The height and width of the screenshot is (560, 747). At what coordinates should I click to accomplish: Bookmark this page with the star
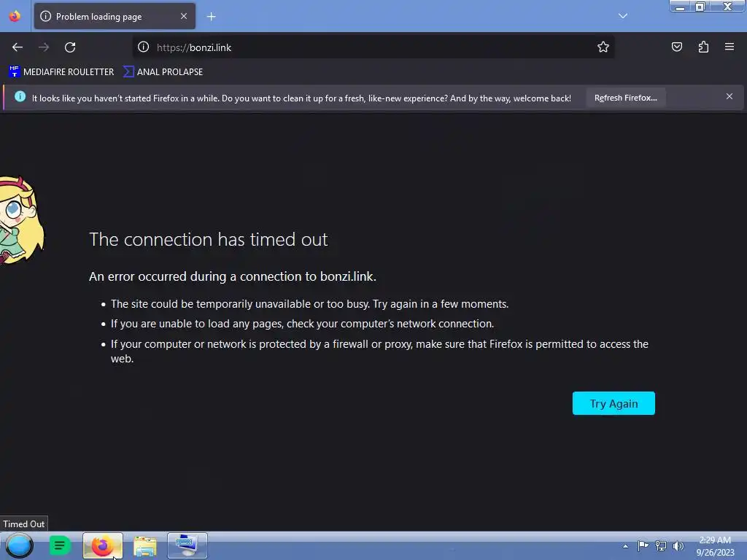click(x=603, y=47)
